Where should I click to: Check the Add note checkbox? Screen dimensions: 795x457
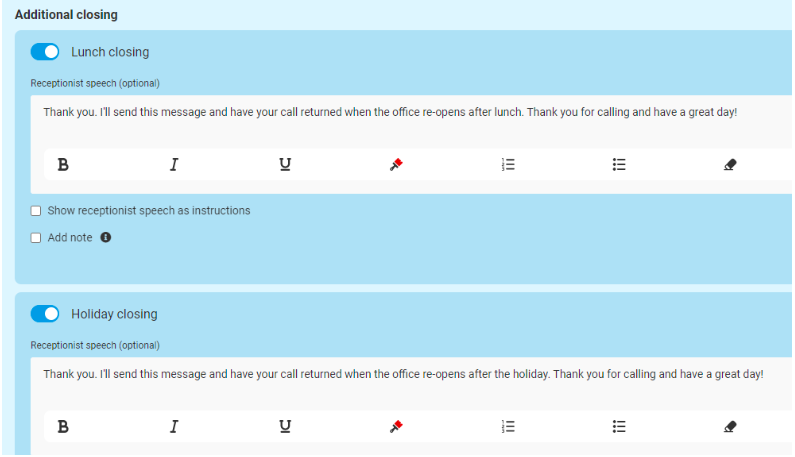[x=35, y=238]
